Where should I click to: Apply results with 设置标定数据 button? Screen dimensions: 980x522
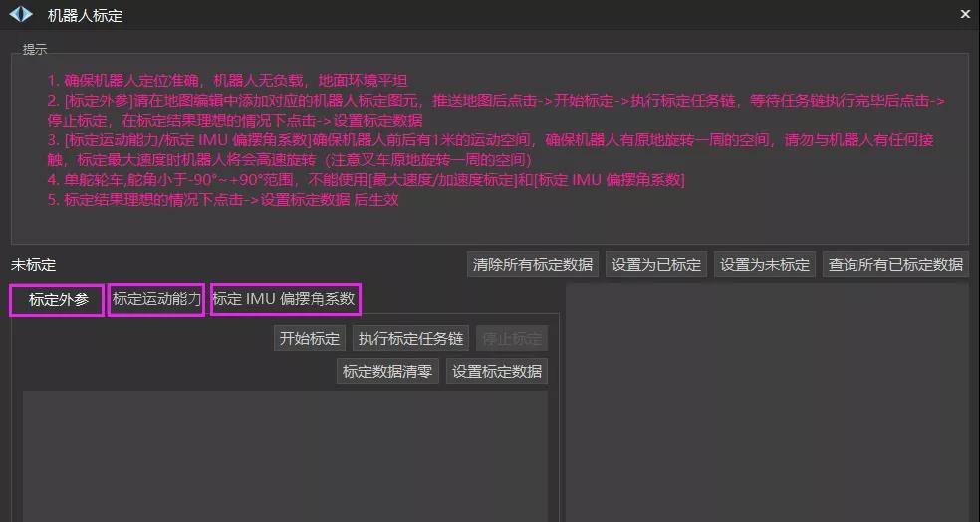coord(497,371)
